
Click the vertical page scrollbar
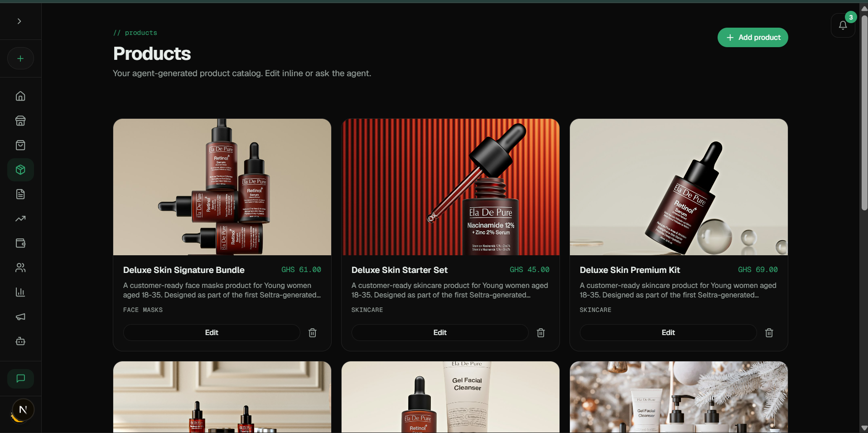(864, 112)
